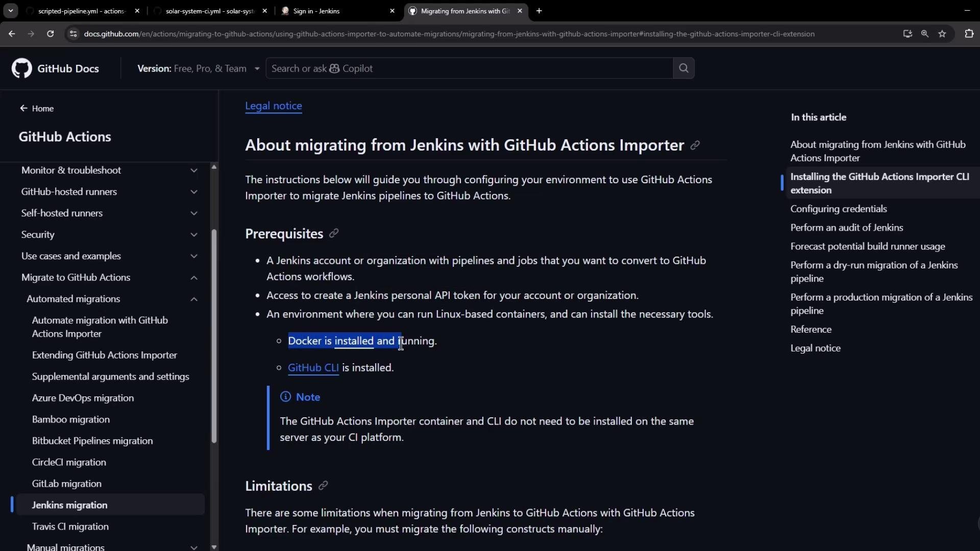This screenshot has width=980, height=551.
Task: Switch to scripted-pipeline.yml browser tab
Action: (82, 11)
